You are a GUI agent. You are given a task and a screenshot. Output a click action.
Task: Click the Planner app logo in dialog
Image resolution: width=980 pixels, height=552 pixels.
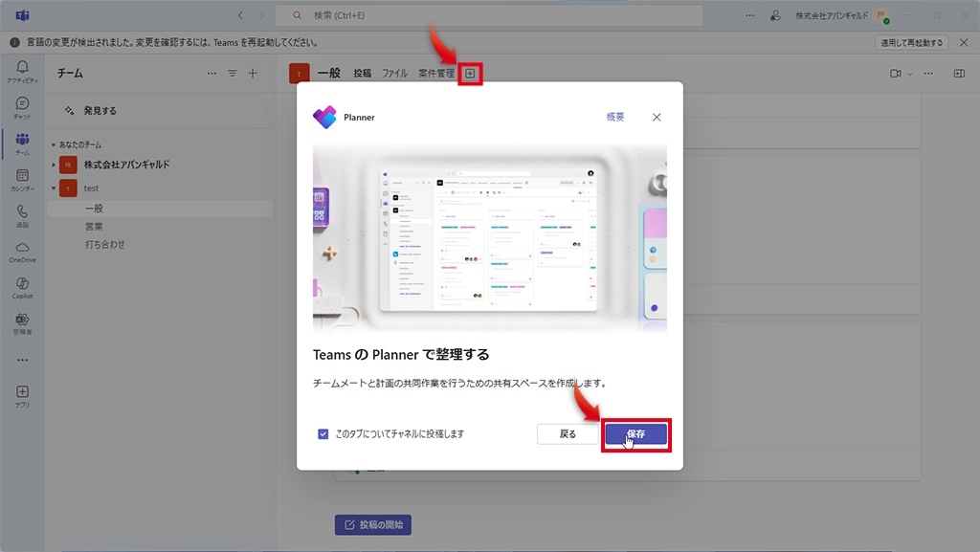tap(325, 118)
